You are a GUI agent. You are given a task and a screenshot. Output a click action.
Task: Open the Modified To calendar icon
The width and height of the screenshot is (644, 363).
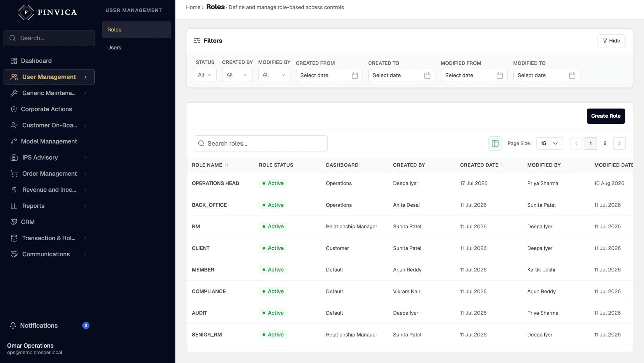572,75
